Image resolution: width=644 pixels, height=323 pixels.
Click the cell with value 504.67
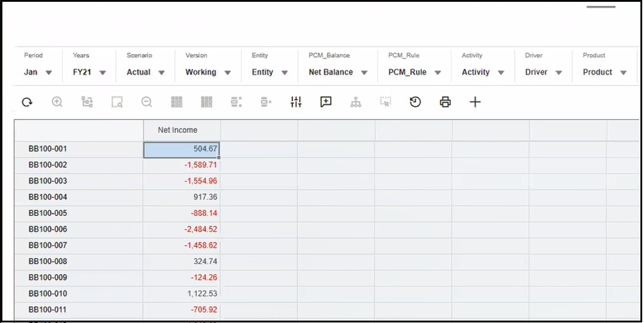click(181, 150)
